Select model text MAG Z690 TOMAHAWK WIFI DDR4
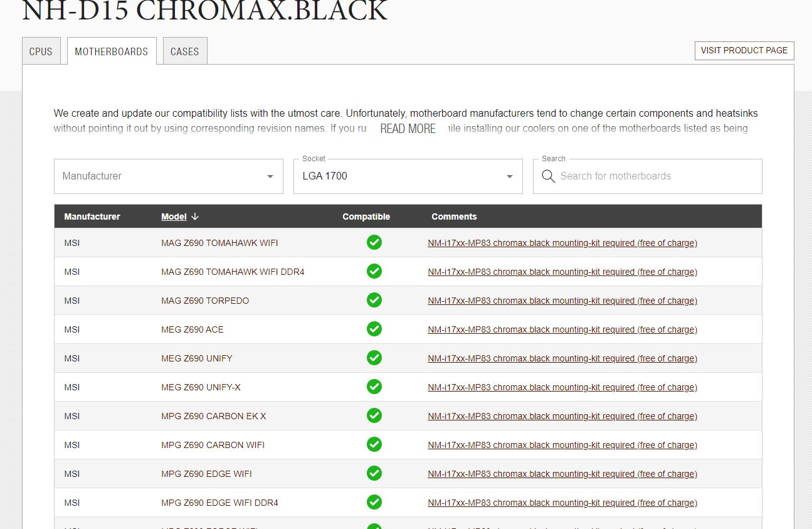This screenshot has width=812, height=529. pos(233,272)
